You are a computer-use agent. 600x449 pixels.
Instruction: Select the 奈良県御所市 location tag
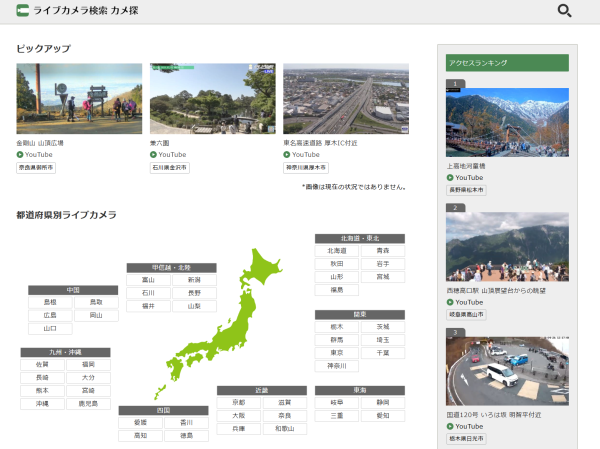[x=37, y=168]
